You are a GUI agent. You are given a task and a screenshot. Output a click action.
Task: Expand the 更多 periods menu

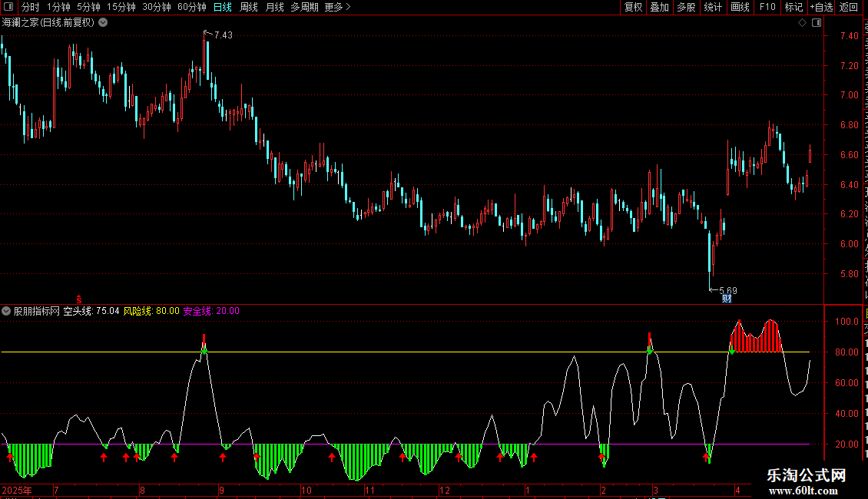[x=337, y=7]
